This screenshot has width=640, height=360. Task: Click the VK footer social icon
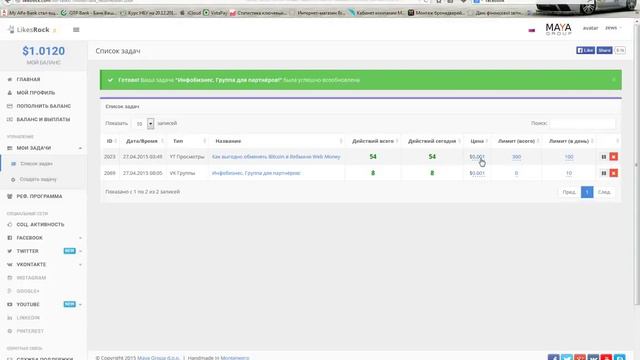tap(593, 358)
